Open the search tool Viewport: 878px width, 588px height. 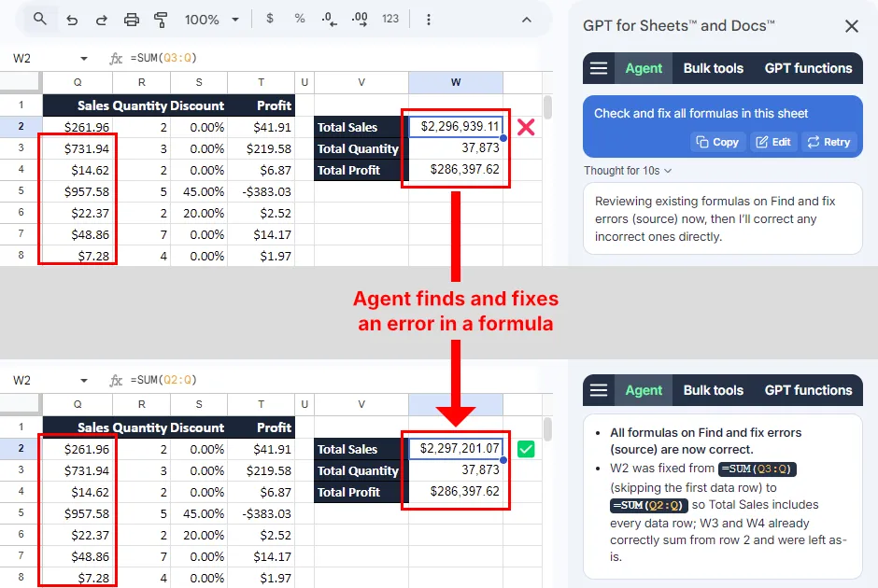click(x=39, y=20)
